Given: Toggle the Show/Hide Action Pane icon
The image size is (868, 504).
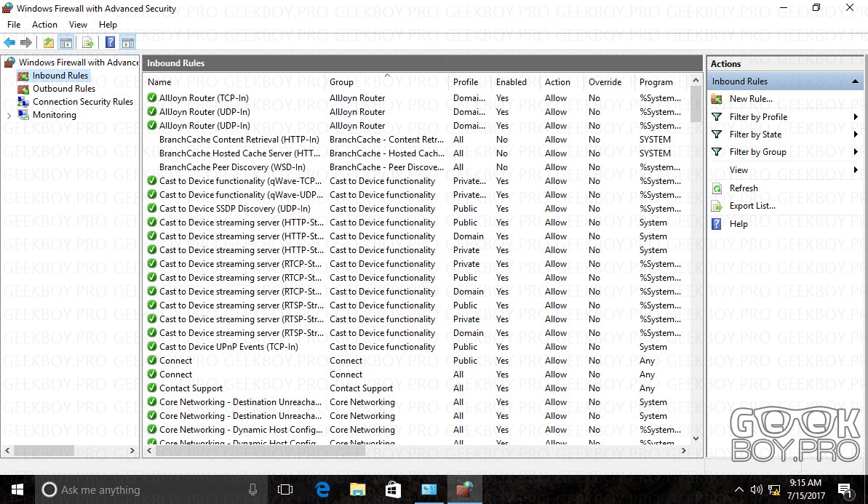Looking at the screenshot, I should pyautogui.click(x=128, y=43).
